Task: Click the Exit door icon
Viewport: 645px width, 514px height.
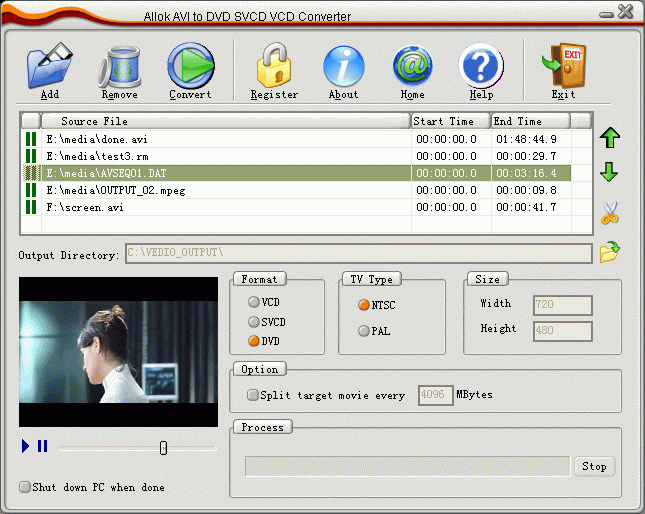Action: 564,66
